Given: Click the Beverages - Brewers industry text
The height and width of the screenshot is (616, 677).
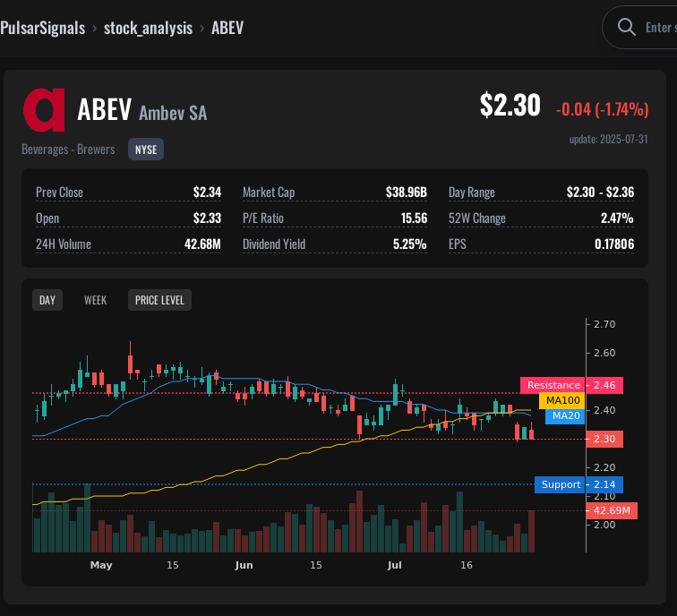Looking at the screenshot, I should tap(68, 150).
